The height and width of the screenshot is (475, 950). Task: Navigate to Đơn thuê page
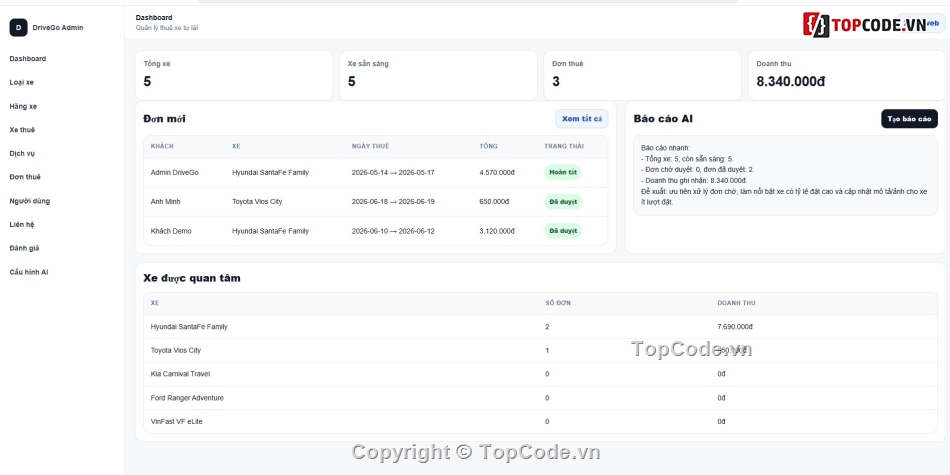tap(25, 177)
